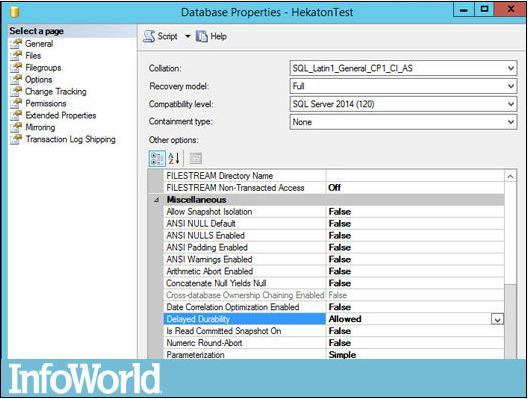The height and width of the screenshot is (399, 528).
Task: Select the Change Tracking page label
Action: tap(56, 92)
